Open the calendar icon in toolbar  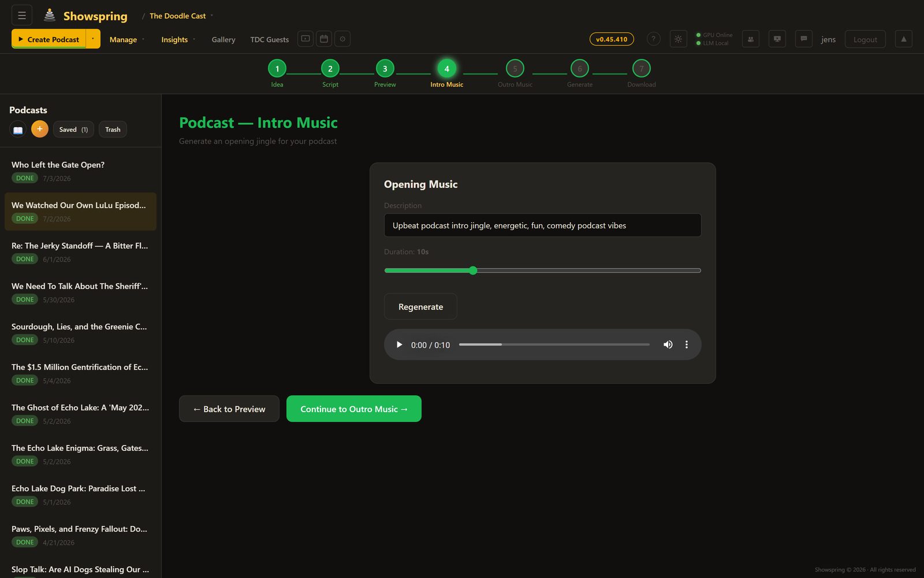(x=324, y=39)
